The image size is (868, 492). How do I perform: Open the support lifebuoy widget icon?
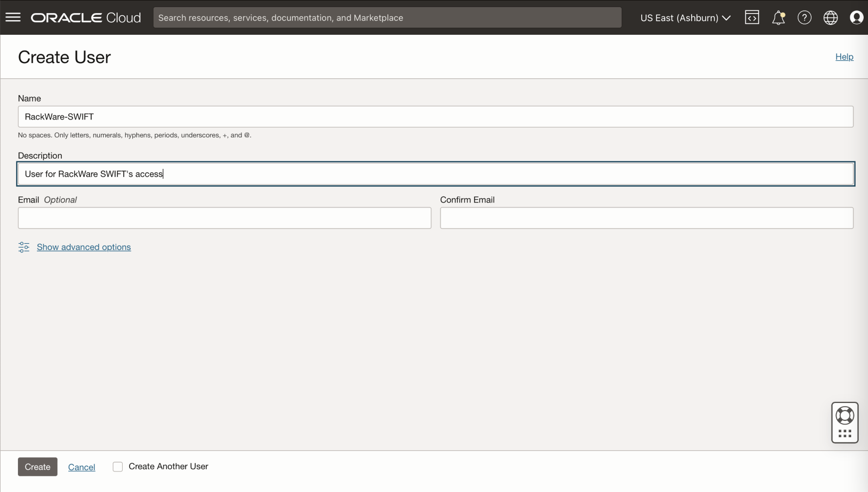(845, 415)
